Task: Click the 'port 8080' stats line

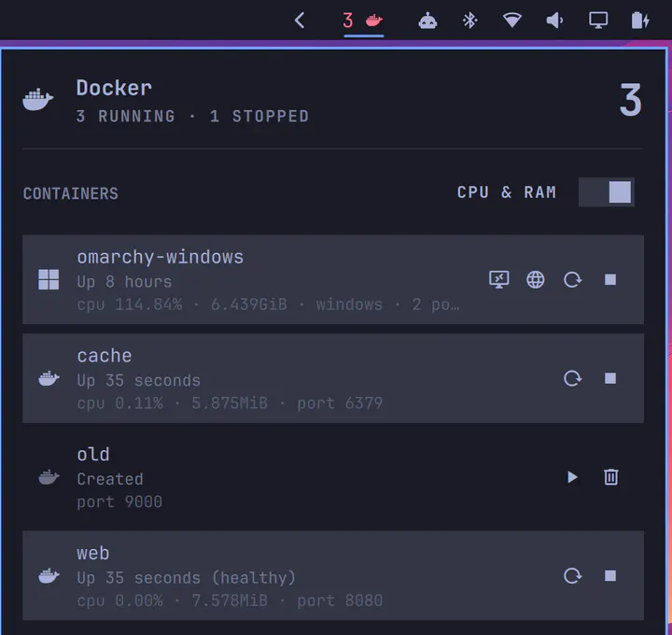Action: coord(230,600)
